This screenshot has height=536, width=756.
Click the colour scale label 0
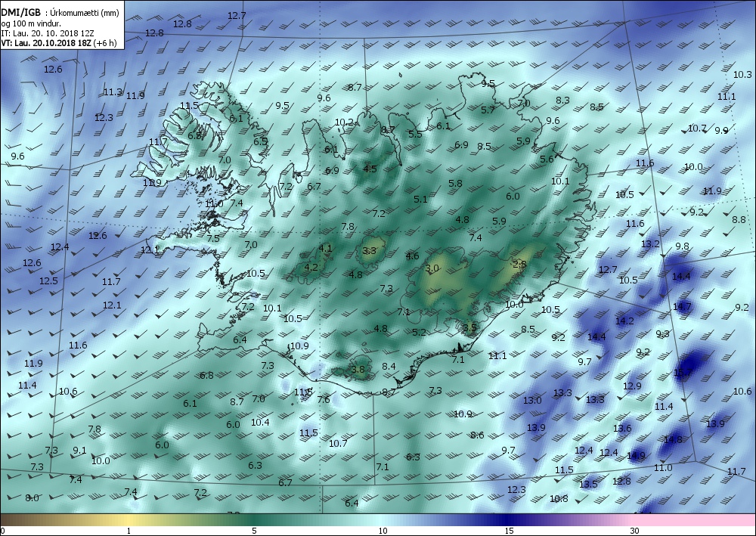pos(2,531)
